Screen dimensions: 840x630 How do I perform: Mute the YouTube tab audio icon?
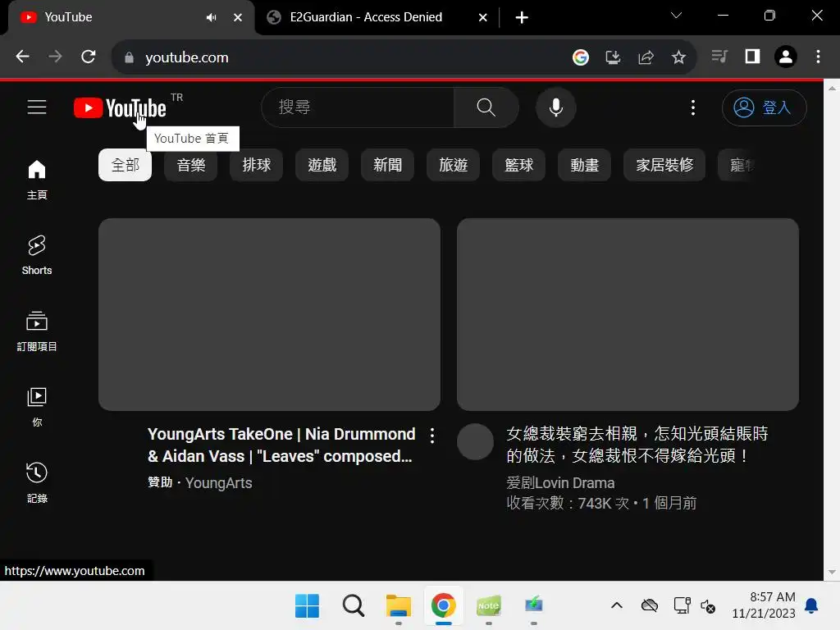pyautogui.click(x=212, y=18)
